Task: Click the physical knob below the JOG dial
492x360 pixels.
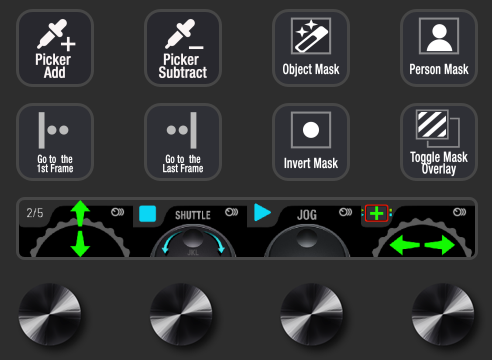Action: [312, 314]
